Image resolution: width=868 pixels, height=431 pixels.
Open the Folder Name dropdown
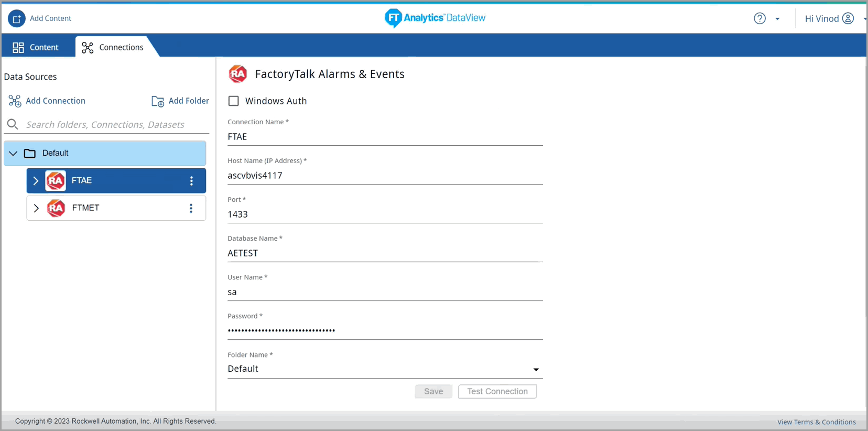(x=536, y=369)
